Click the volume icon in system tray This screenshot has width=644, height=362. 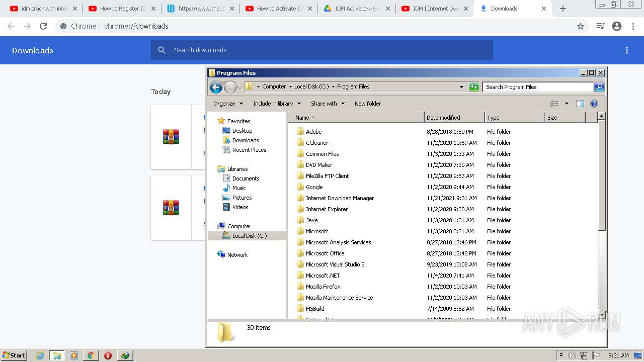[572, 355]
